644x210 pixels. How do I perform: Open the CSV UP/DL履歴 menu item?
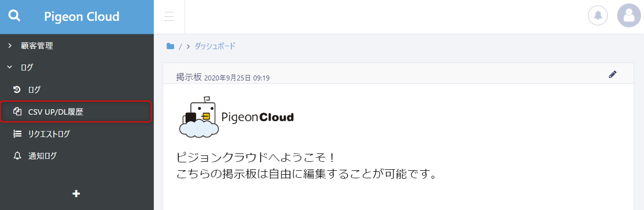(x=56, y=112)
